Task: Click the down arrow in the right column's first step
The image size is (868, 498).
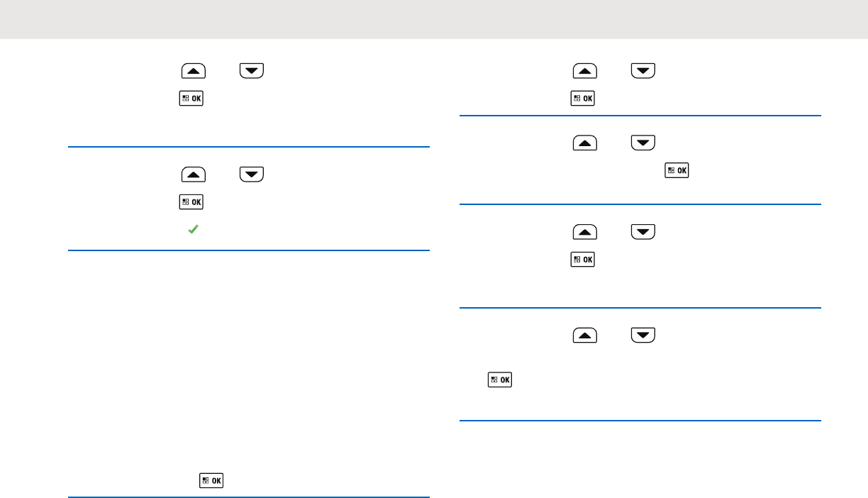Action: (642, 70)
